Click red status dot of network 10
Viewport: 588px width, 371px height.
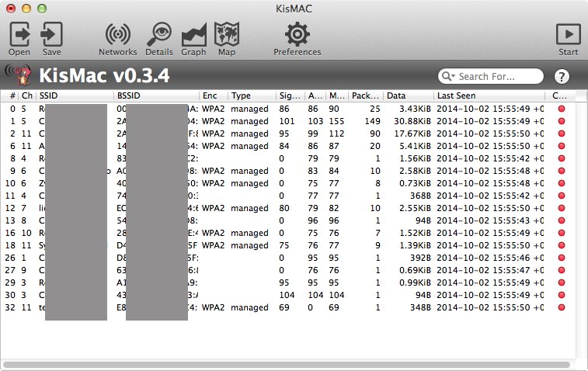pos(562,183)
